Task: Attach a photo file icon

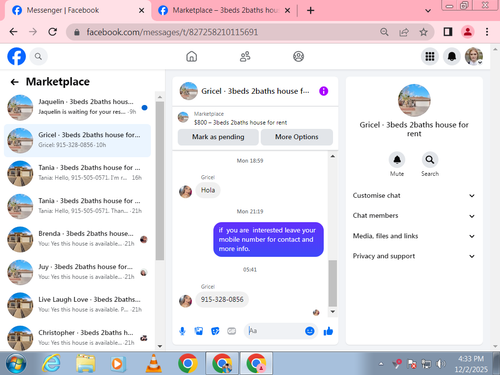Action: (199, 331)
